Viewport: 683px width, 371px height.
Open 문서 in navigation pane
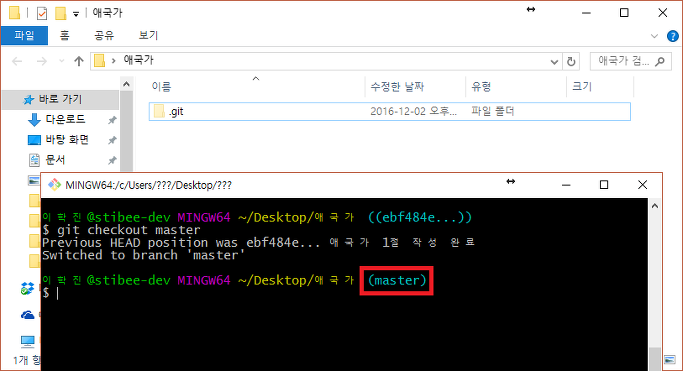coord(55,160)
